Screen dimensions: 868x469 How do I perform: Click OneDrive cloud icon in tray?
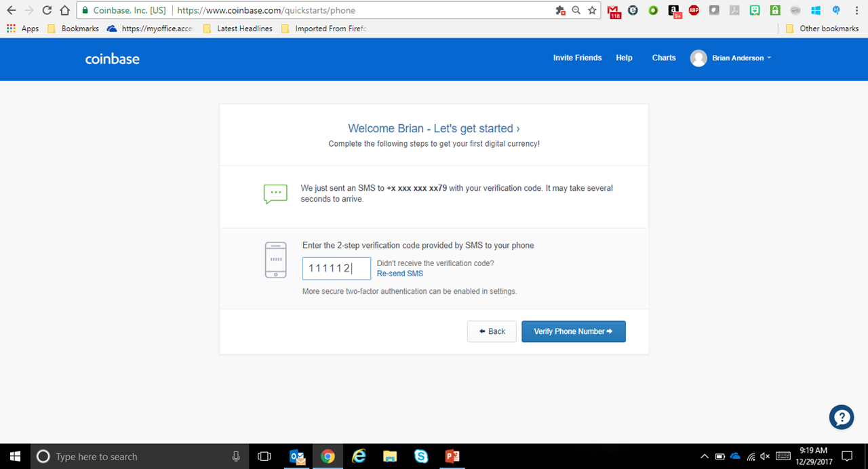735,456
